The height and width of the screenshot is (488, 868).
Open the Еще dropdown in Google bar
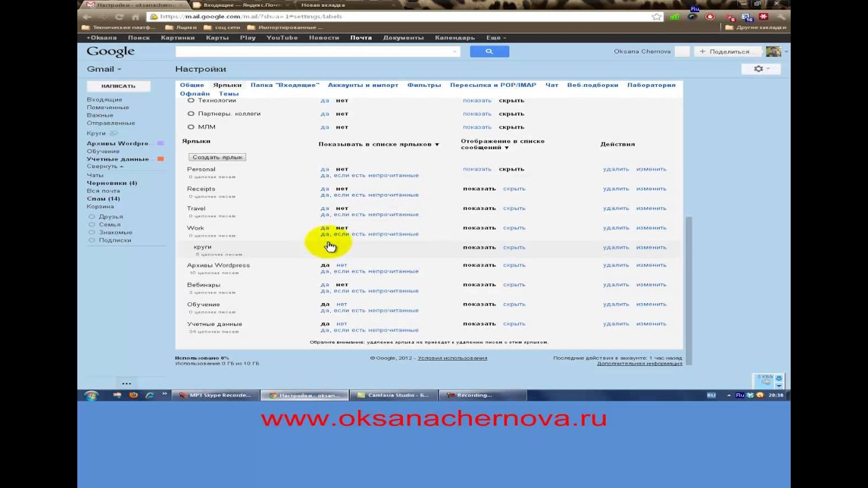click(x=496, y=38)
